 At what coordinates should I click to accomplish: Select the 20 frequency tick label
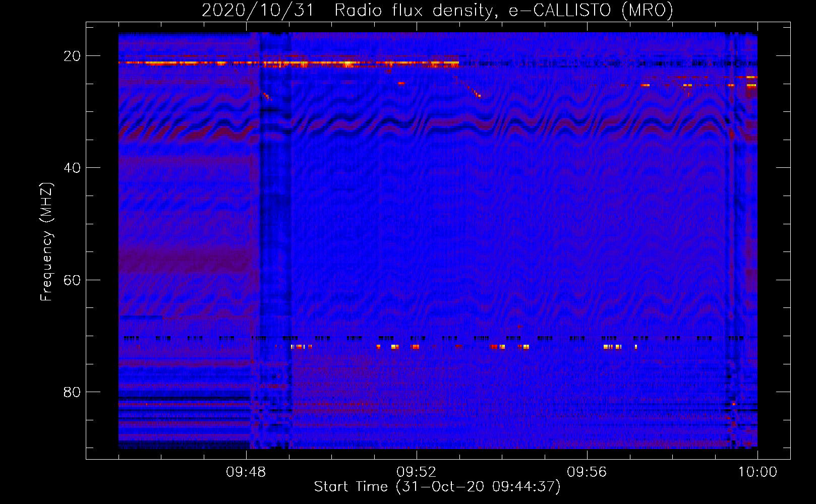coord(72,56)
